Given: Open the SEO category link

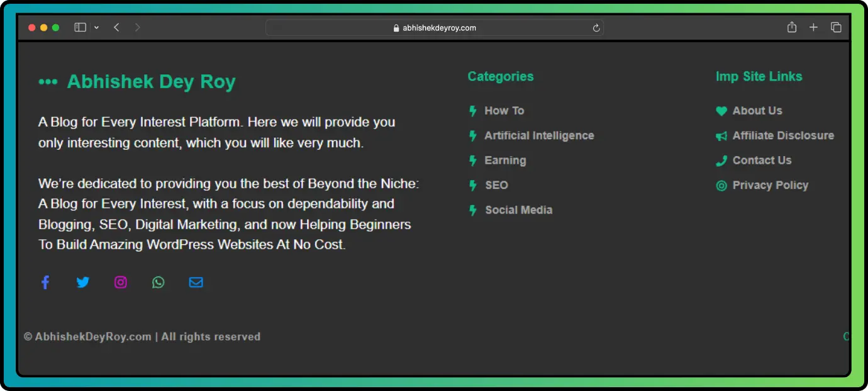Looking at the screenshot, I should (496, 185).
